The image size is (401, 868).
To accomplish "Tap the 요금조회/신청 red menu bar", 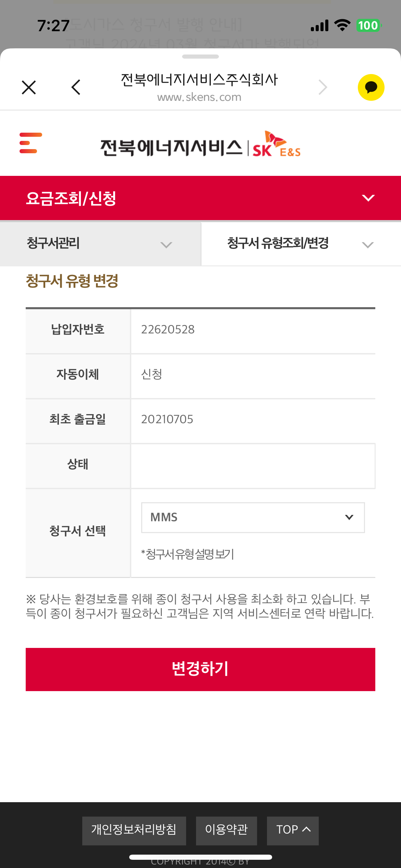I will click(x=171, y=198).
